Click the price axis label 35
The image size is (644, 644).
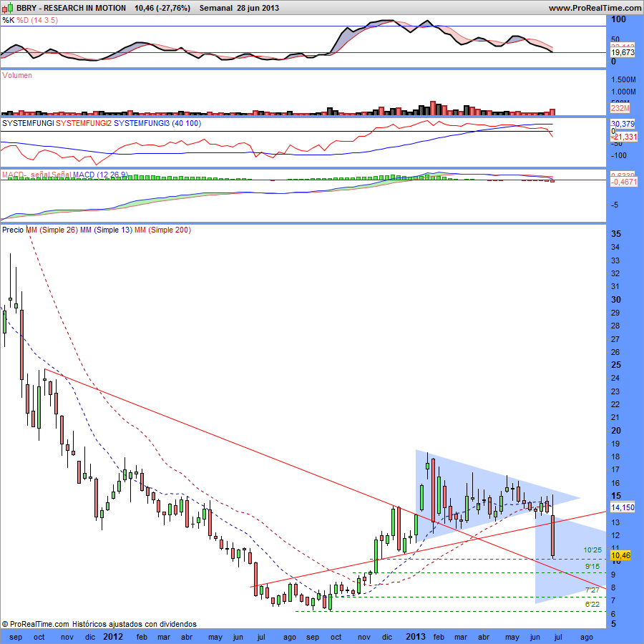(616, 234)
